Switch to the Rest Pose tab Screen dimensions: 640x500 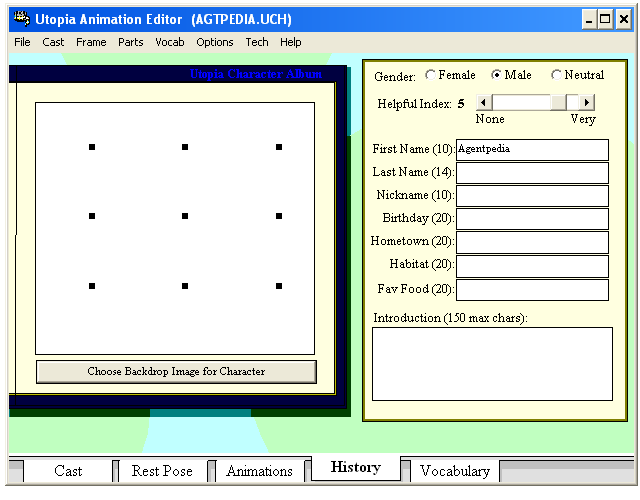click(162, 471)
